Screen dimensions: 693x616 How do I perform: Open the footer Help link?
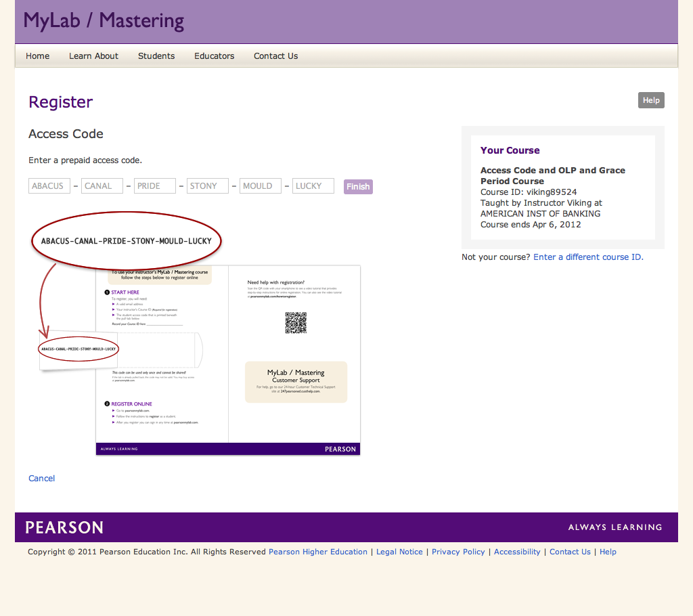point(608,552)
